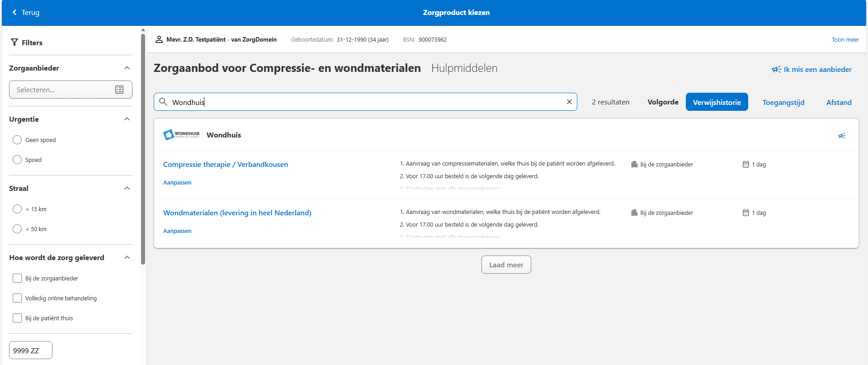Tick Volledig online behandeling checkbox
This screenshot has height=365, width=868.
point(17,298)
